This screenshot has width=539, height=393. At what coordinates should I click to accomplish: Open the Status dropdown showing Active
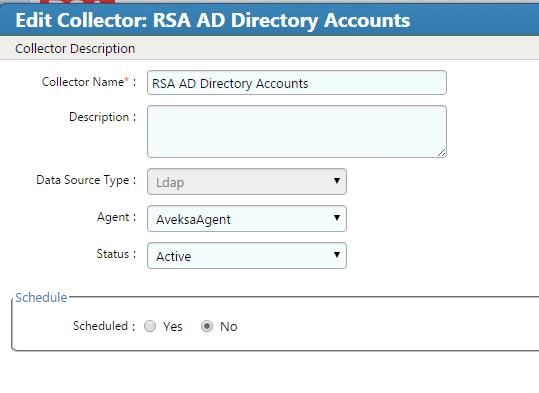[247, 256]
